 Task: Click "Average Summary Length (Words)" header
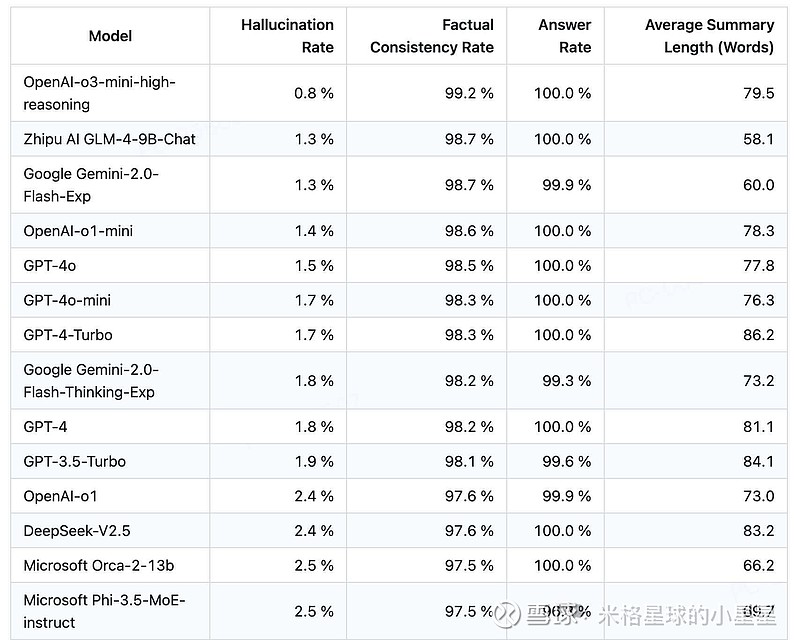709,36
